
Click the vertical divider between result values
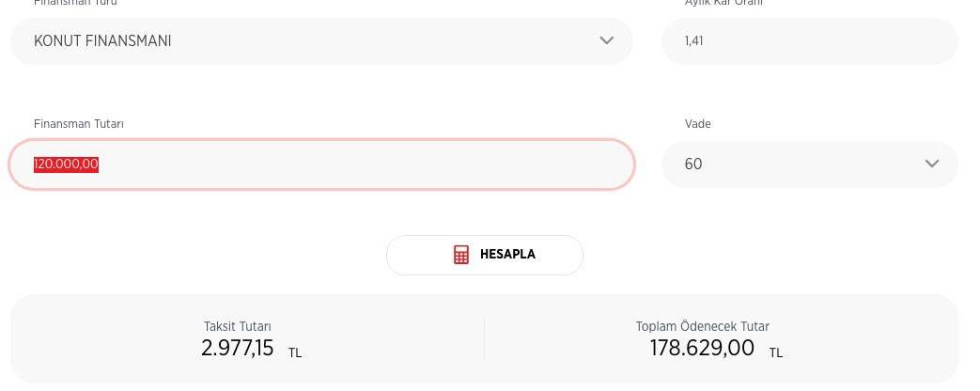point(485,338)
